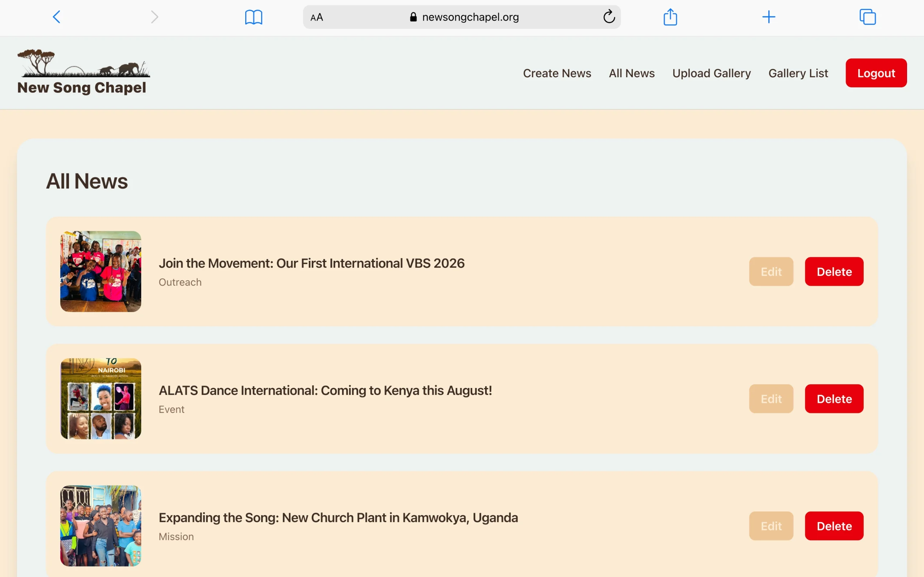Open the Create News menu item
The height and width of the screenshot is (577, 924).
[x=557, y=73]
